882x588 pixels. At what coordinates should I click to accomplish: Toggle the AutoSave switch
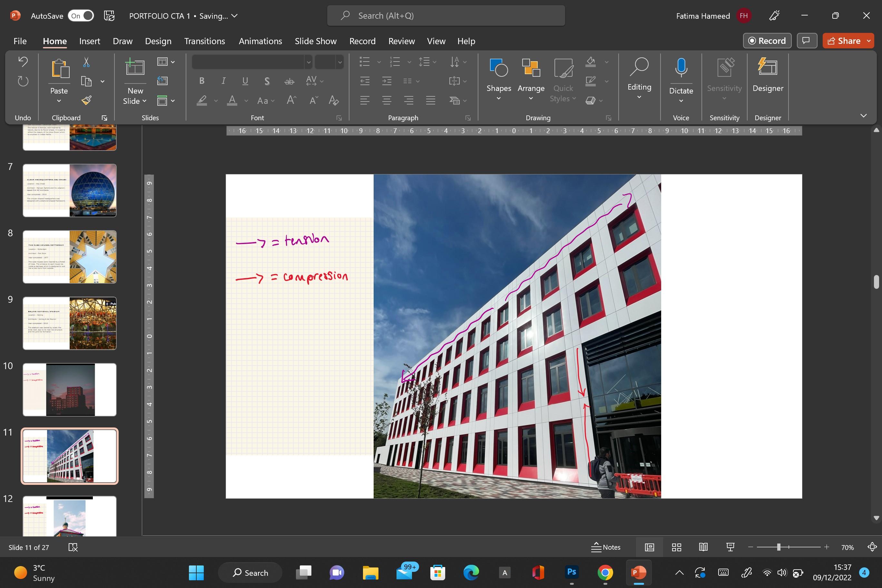click(x=81, y=16)
